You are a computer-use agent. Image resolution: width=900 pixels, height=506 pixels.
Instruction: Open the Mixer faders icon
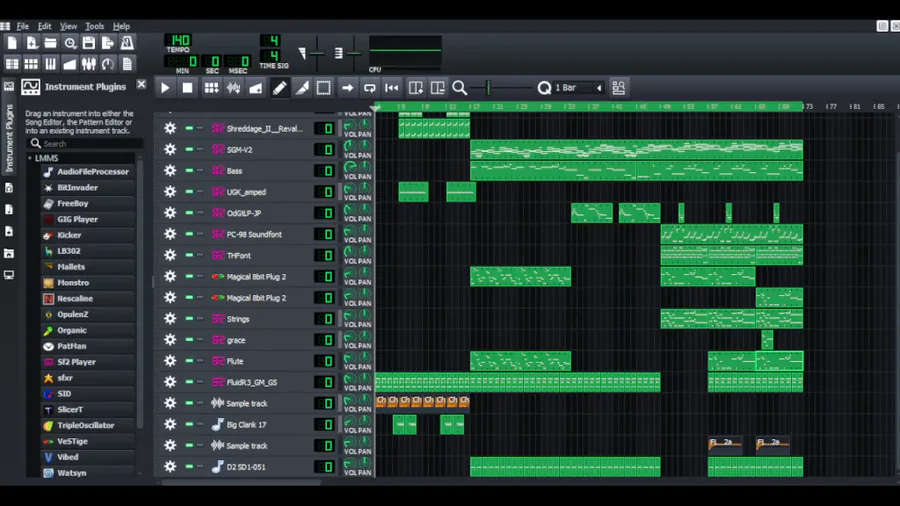point(89,64)
